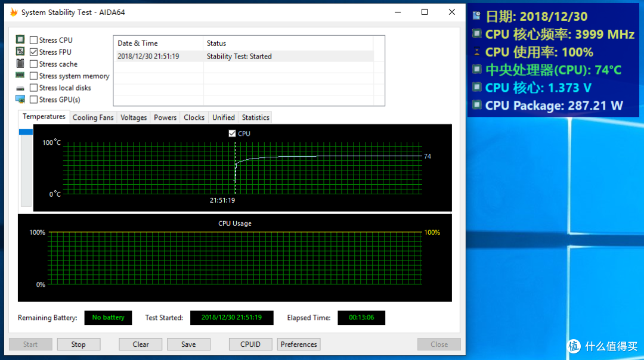The height and width of the screenshot is (360, 644).
Task: Click the percent icon beside Stress FPU
Action: [20, 51]
